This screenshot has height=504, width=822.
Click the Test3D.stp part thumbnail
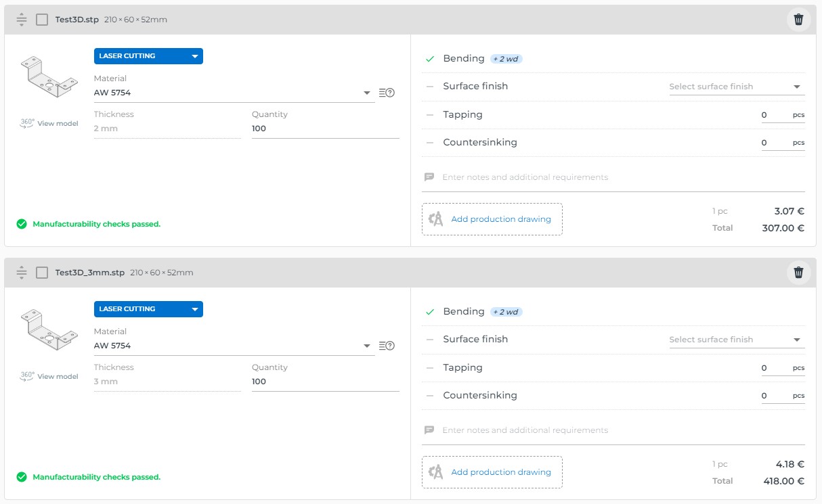49,76
